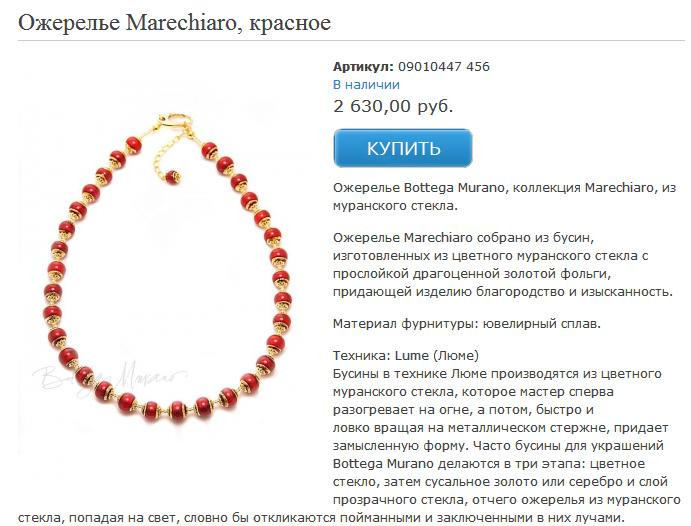Click the Материал фурнитуры: ювелирный сплав line

(x=467, y=324)
